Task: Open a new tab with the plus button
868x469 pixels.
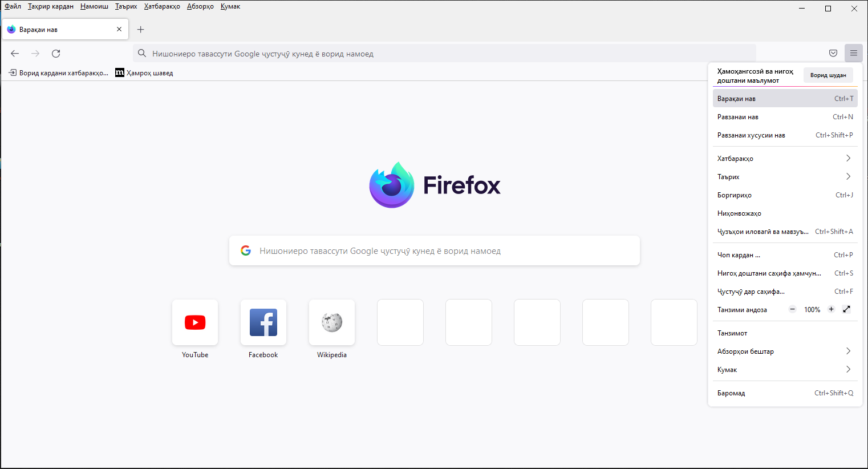Action: [141, 30]
